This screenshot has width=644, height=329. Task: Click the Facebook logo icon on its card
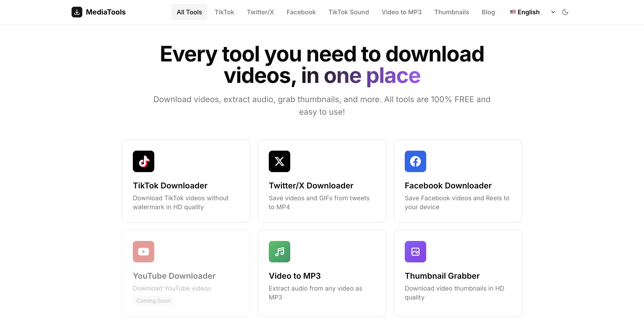tap(415, 161)
